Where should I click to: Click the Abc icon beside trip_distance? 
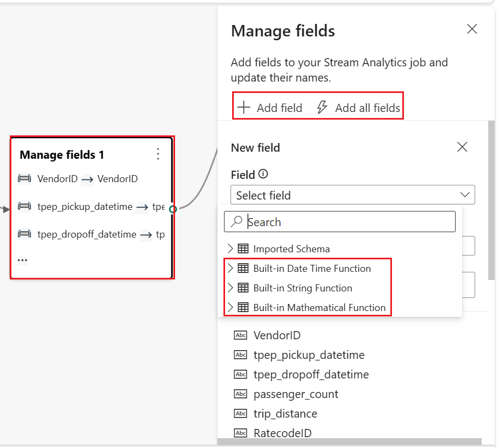240,413
